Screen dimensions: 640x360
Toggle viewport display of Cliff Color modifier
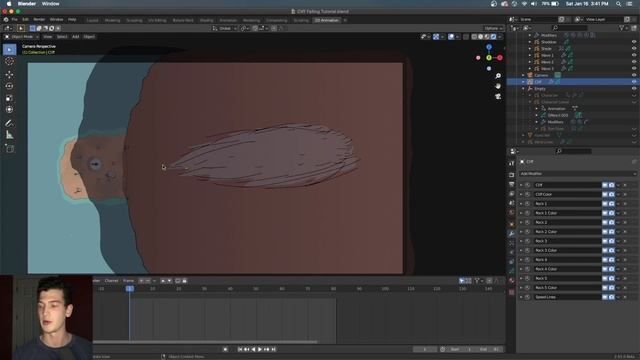(605, 194)
